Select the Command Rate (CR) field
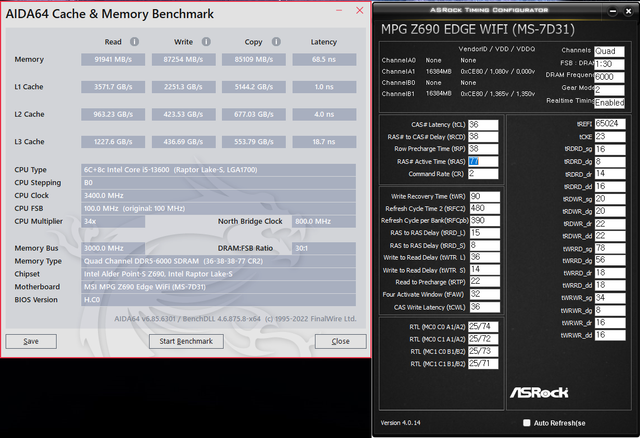The width and height of the screenshot is (640, 438). click(x=483, y=173)
